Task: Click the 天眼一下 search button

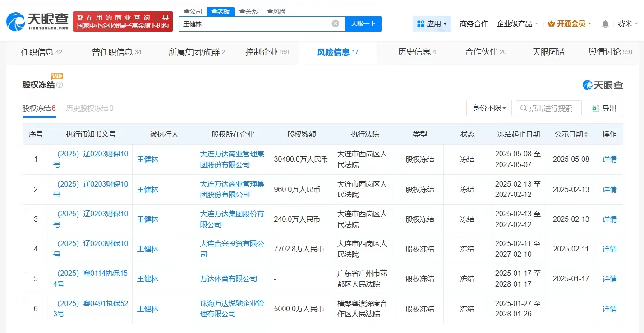Action: [363, 24]
